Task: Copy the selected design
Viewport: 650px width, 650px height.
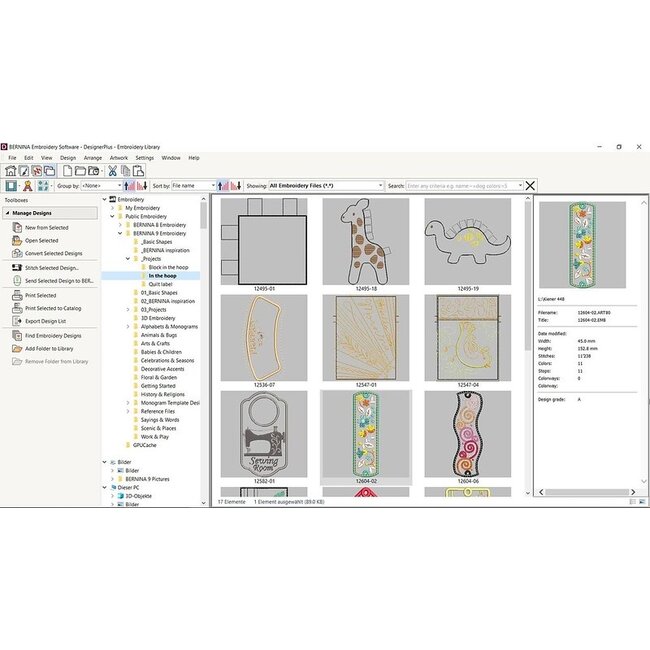Action: (125, 171)
